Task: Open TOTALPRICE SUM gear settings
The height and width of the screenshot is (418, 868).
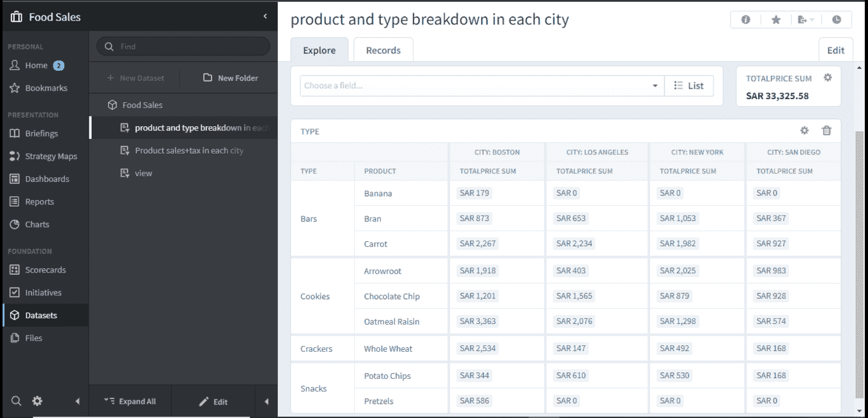Action: [x=827, y=77]
